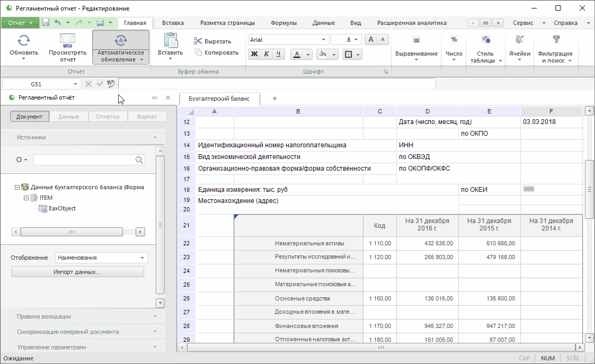Open Просмотреть отчет report preview
The height and width of the screenshot is (364, 595).
pyautogui.click(x=67, y=40)
